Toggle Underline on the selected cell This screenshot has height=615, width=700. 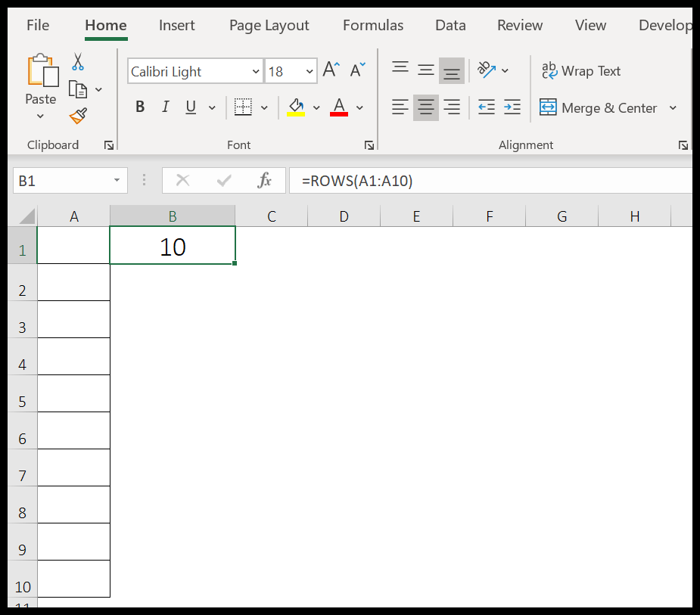[190, 107]
